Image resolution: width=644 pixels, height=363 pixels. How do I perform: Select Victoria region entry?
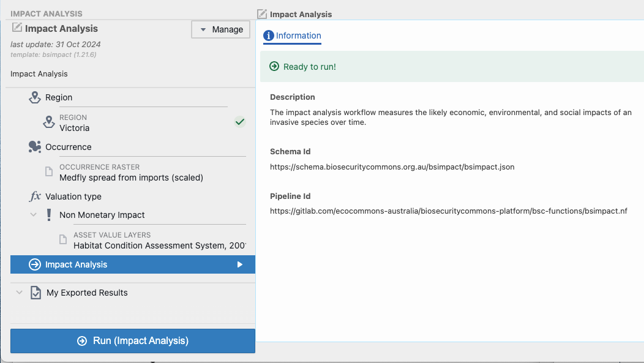[74, 128]
